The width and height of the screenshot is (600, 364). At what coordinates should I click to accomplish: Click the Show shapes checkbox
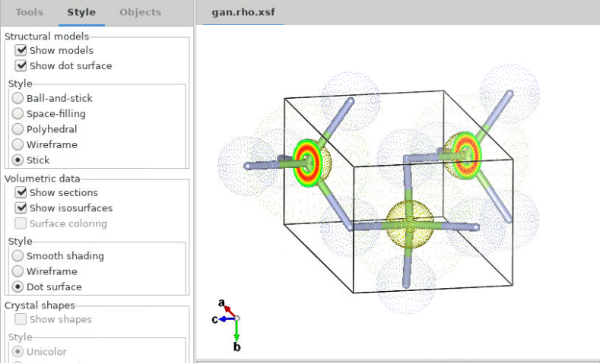(21, 319)
